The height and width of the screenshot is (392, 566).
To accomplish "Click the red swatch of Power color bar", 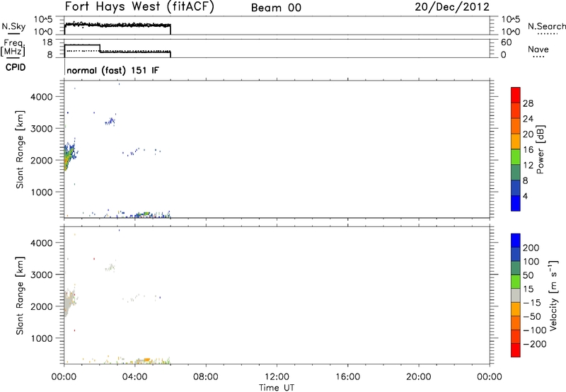I will [516, 95].
